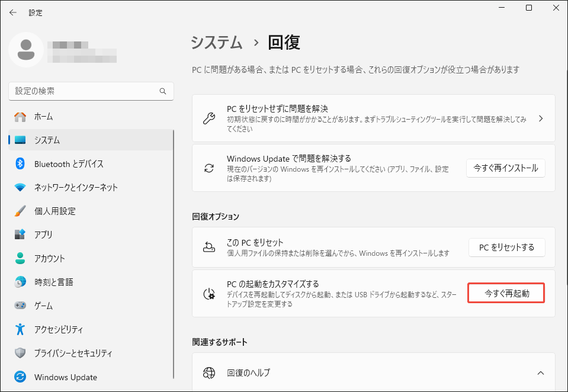Click the システム monitor icon
Viewport: 568px width, 392px height.
click(20, 140)
